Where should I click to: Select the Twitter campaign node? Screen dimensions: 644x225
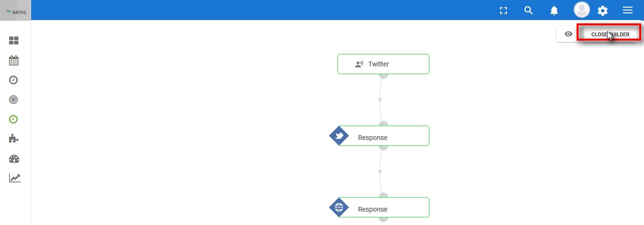coord(383,64)
